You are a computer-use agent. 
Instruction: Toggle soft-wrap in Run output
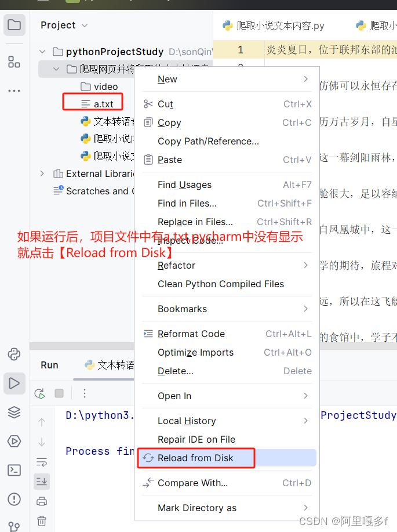click(x=42, y=462)
